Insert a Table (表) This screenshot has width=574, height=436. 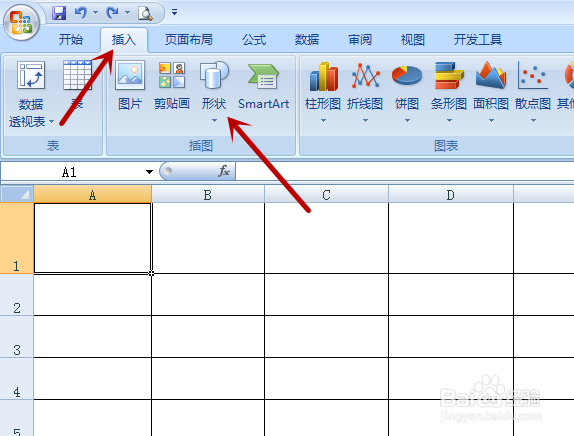click(x=77, y=86)
